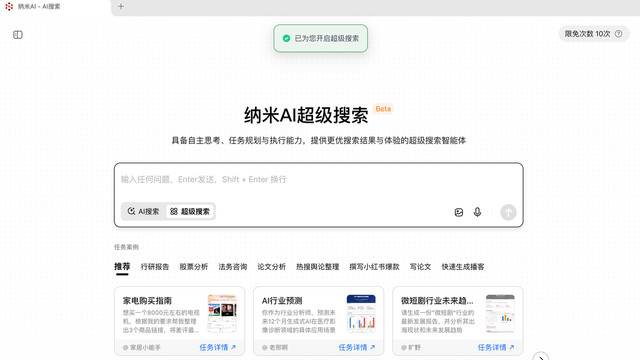Select the 论文分析 tab
Screen dimensions: 640x360
pos(271,267)
